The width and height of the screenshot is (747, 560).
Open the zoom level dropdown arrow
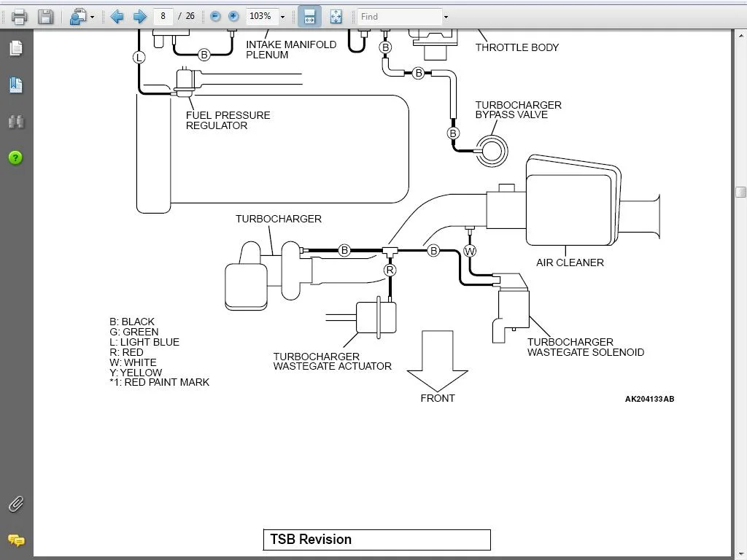pyautogui.click(x=282, y=17)
